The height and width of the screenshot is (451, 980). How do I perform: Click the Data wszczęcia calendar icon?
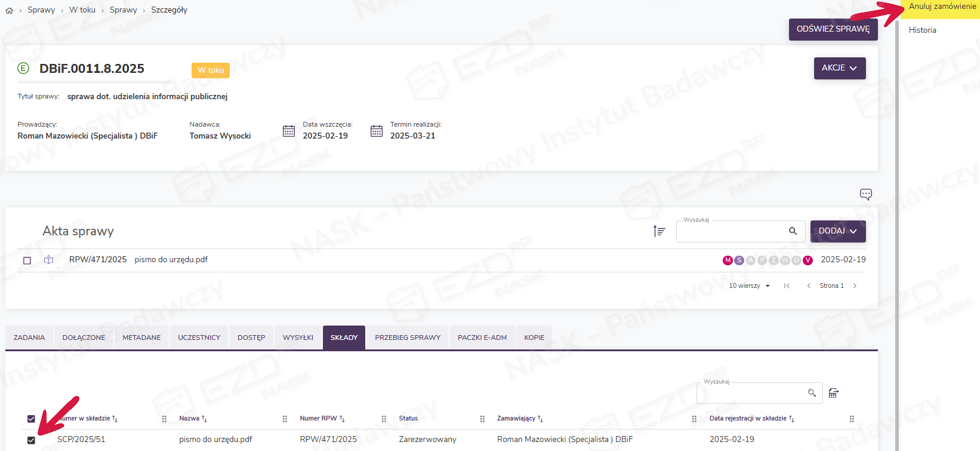(x=289, y=131)
